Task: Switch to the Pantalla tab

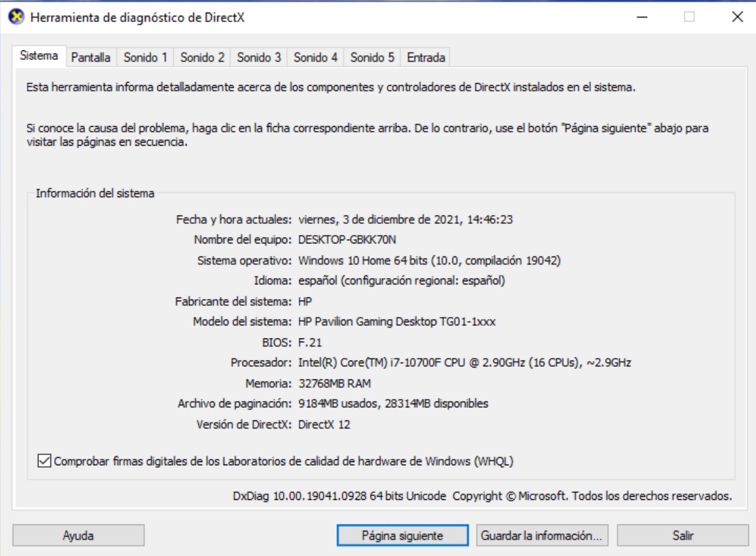Action: click(x=91, y=57)
